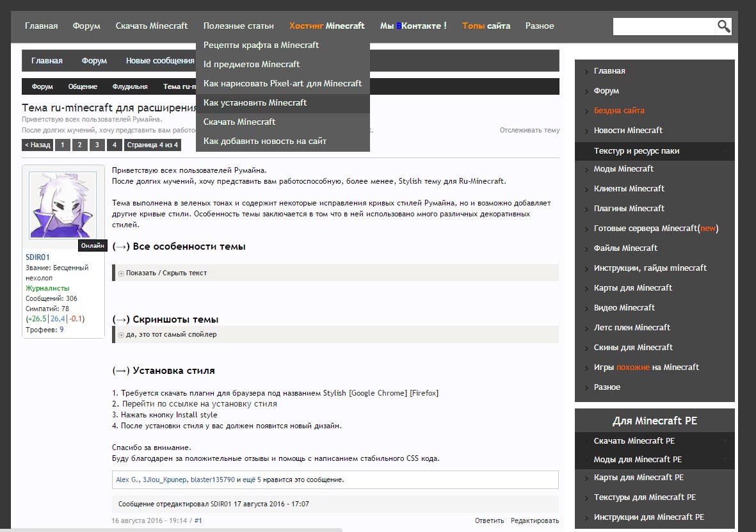The image size is (756, 532).
Task: Focus the site search input field
Action: (663, 26)
